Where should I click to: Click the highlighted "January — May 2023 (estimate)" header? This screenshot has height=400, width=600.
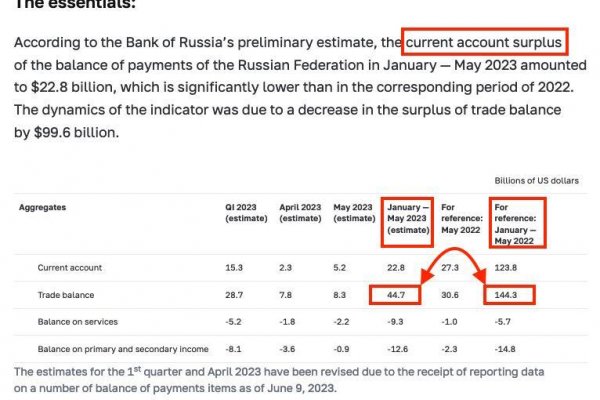click(x=408, y=219)
